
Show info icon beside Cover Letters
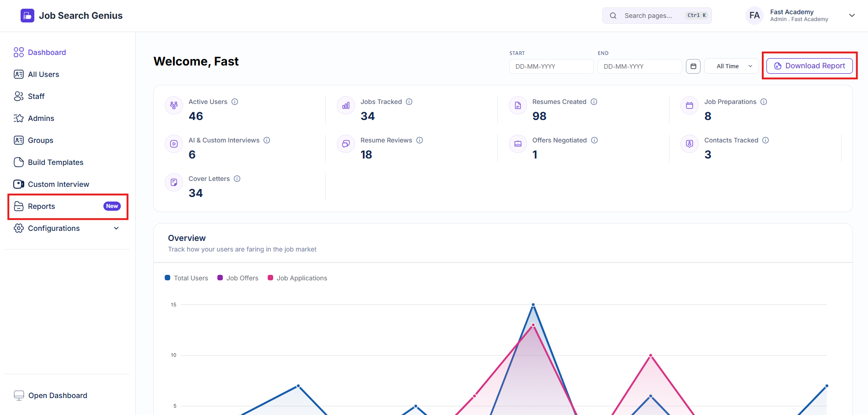[237, 179]
